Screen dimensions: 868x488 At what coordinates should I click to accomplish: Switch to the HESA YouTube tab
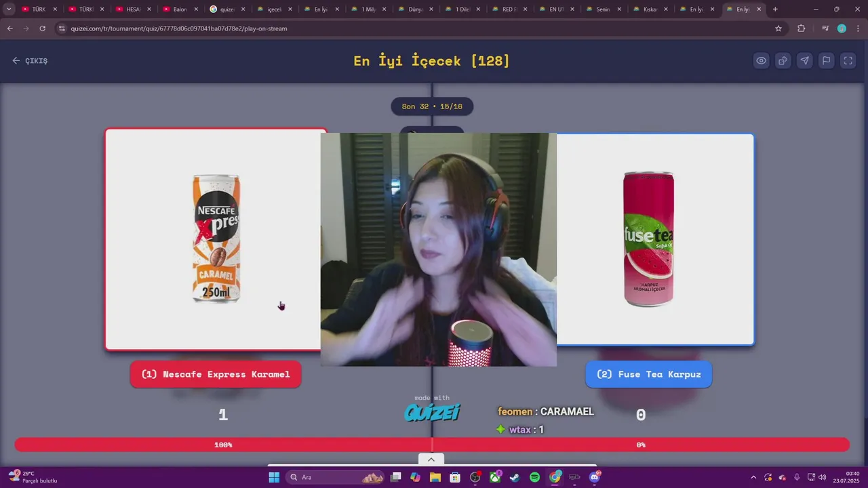[x=133, y=9]
